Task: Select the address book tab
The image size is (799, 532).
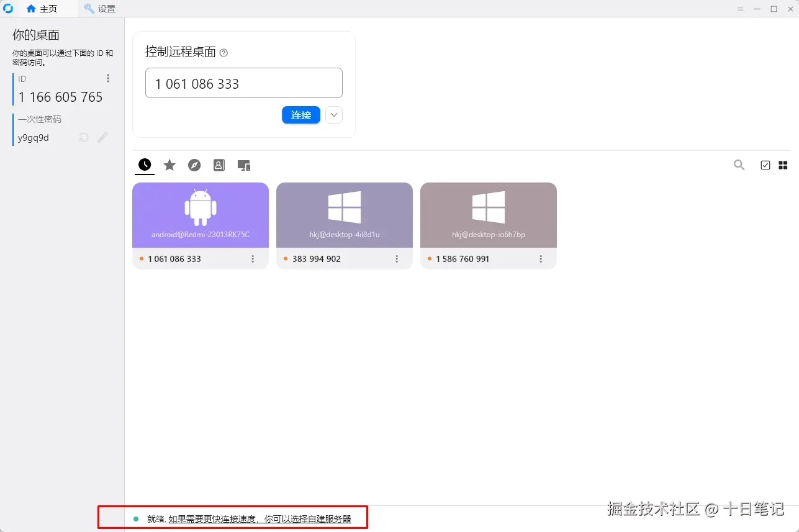Action: tap(219, 165)
